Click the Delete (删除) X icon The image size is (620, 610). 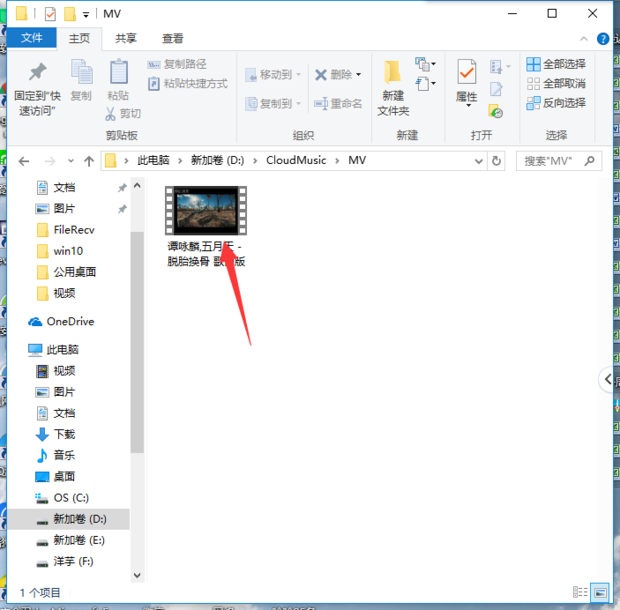tap(321, 75)
